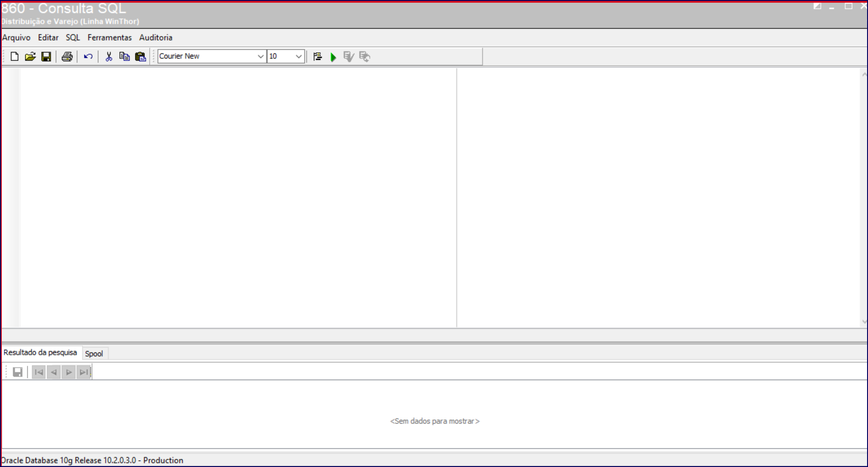Switch to Resultado da pesquisa tab
This screenshot has width=868, height=467.
(x=40, y=352)
